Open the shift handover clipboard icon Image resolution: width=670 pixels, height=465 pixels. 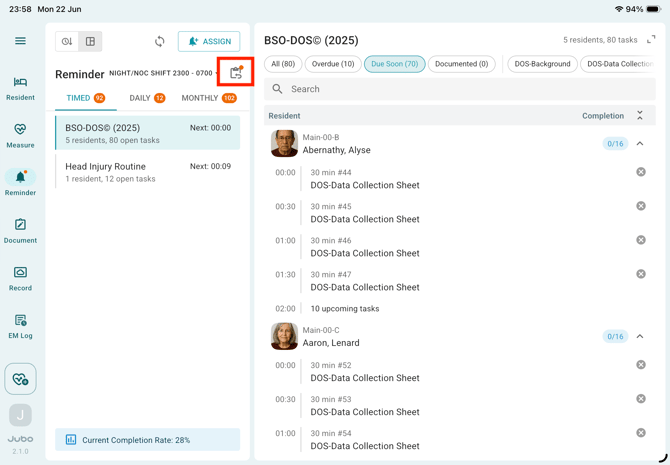pos(236,72)
